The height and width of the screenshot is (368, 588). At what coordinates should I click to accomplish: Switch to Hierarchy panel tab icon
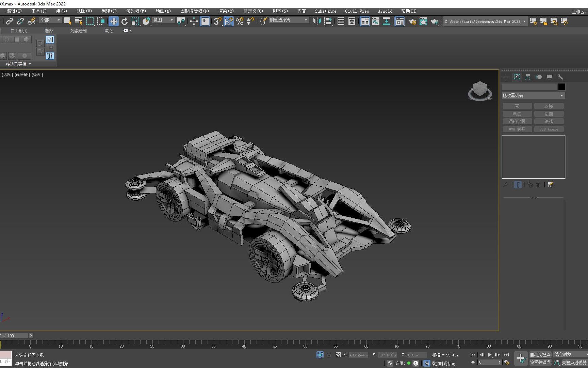pos(527,77)
